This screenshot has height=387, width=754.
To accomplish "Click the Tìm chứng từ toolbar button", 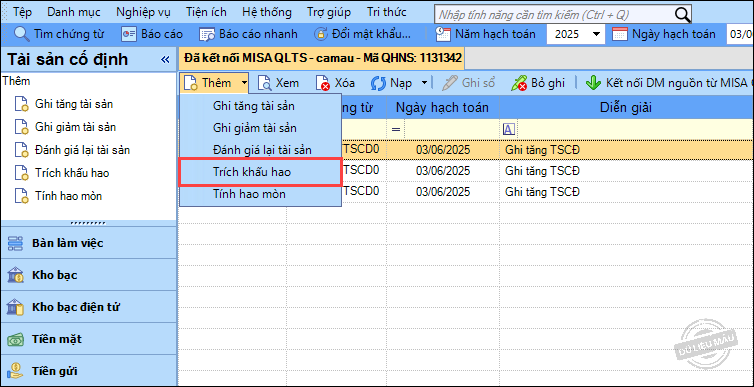I will (59, 34).
